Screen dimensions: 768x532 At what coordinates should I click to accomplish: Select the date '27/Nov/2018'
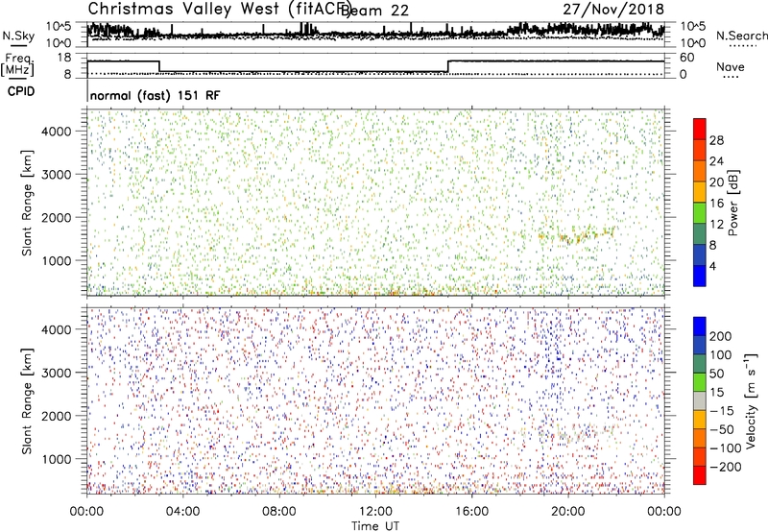click(613, 9)
